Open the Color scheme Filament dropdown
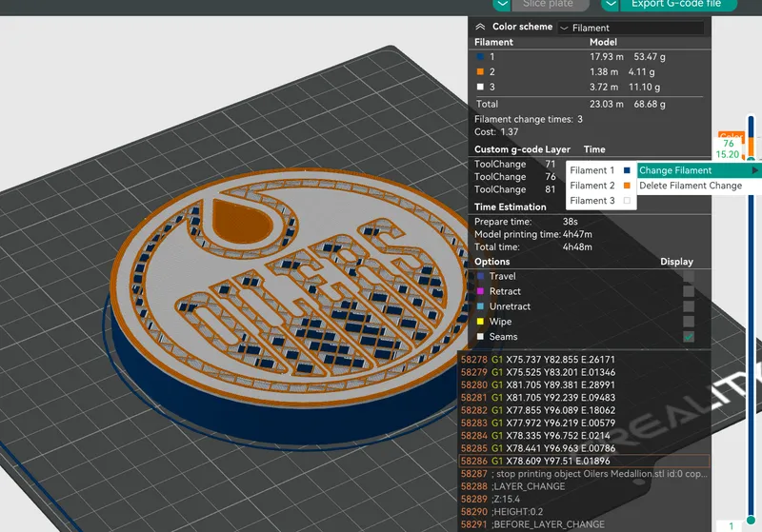Image resolution: width=762 pixels, height=532 pixels. pos(631,28)
